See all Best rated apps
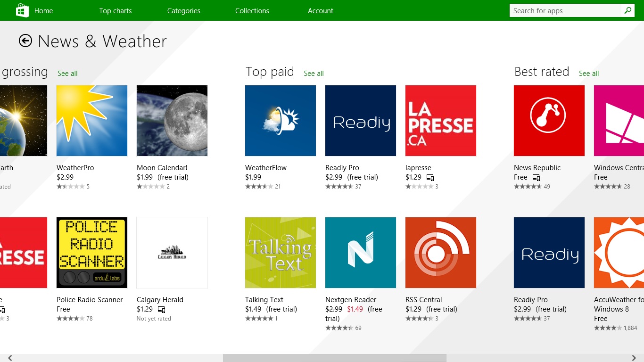This screenshot has width=644, height=362. 589,74
